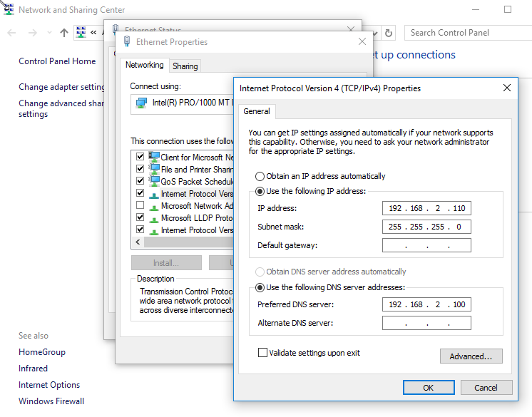Image resolution: width=532 pixels, height=417 pixels.
Task: Click the Back arrow navigation icon
Action: click(12, 33)
